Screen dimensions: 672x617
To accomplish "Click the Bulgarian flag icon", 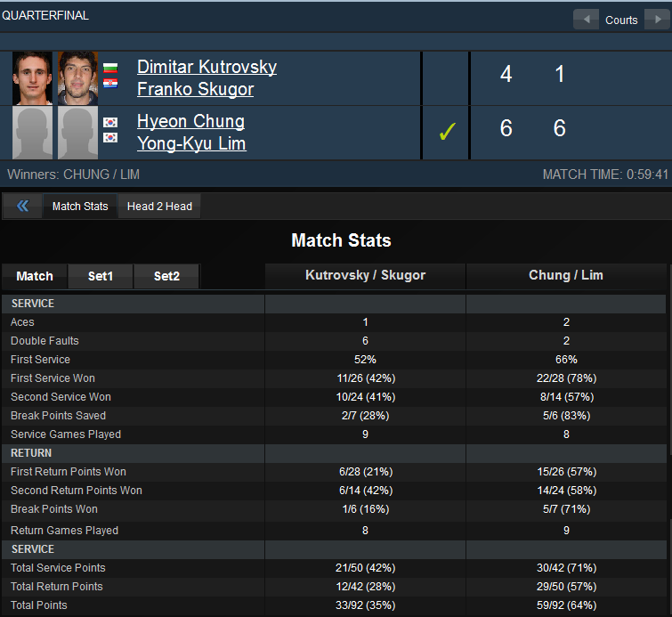I will pyautogui.click(x=110, y=68).
